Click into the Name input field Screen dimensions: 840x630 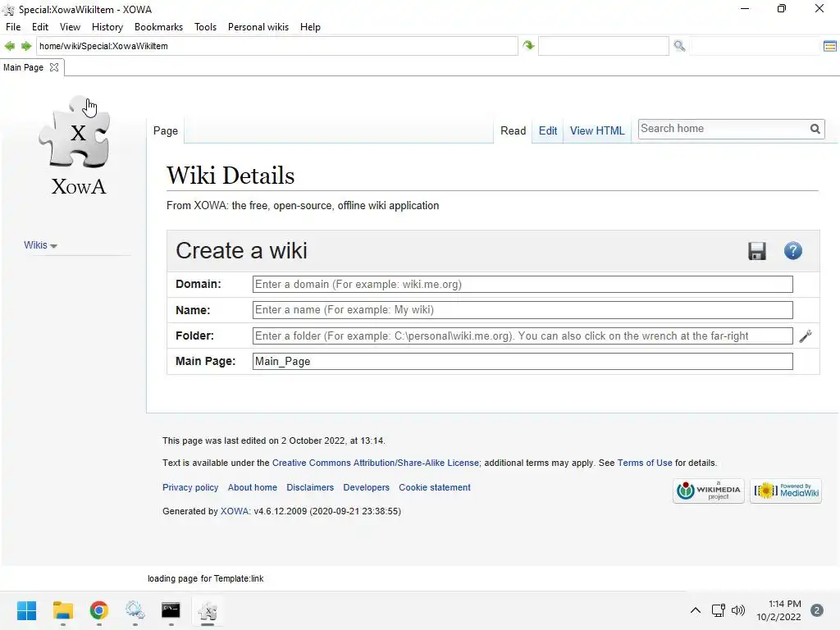(x=523, y=310)
